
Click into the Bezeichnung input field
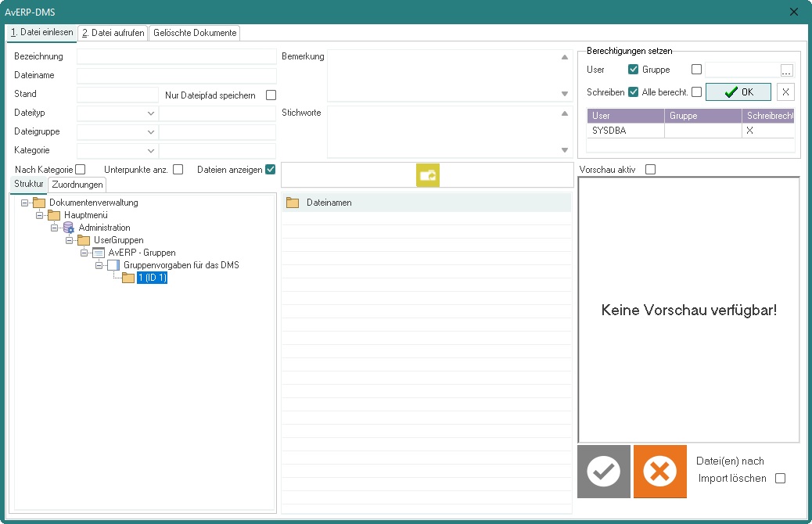[177, 56]
